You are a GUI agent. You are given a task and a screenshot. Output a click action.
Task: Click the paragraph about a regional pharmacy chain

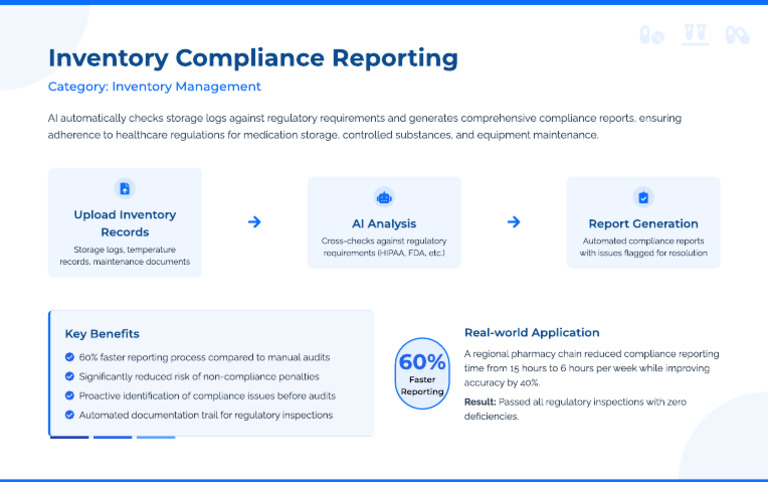point(592,368)
